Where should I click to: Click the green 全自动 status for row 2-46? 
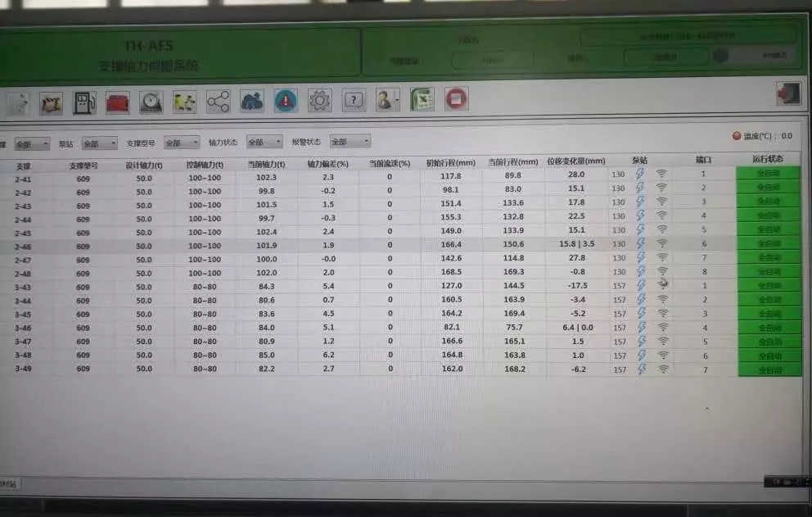[x=769, y=243]
